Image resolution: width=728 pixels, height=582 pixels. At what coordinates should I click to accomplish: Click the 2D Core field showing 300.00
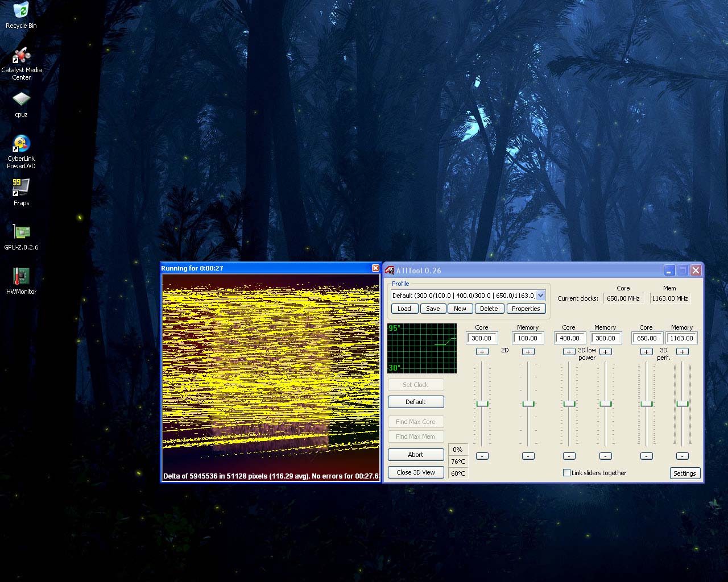pos(482,338)
